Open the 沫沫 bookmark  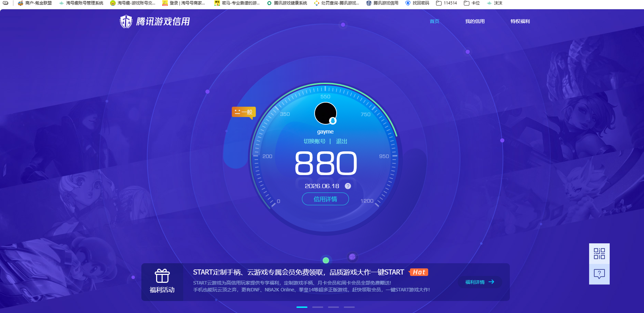tap(494, 3)
